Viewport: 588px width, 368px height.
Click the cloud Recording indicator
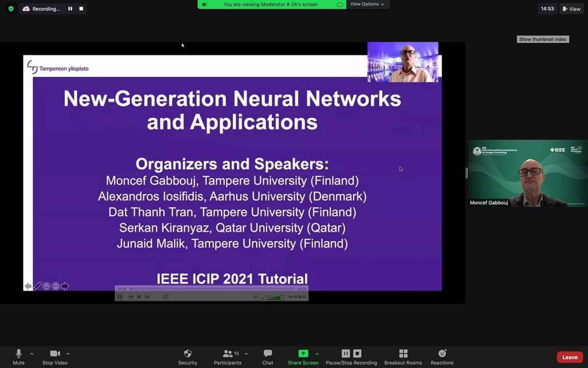41,9
